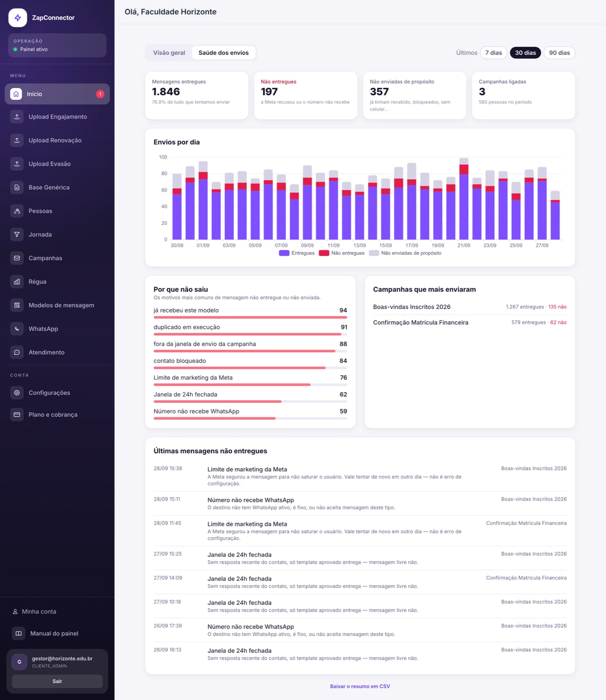
Task: Click the Sair button
Action: 57,681
